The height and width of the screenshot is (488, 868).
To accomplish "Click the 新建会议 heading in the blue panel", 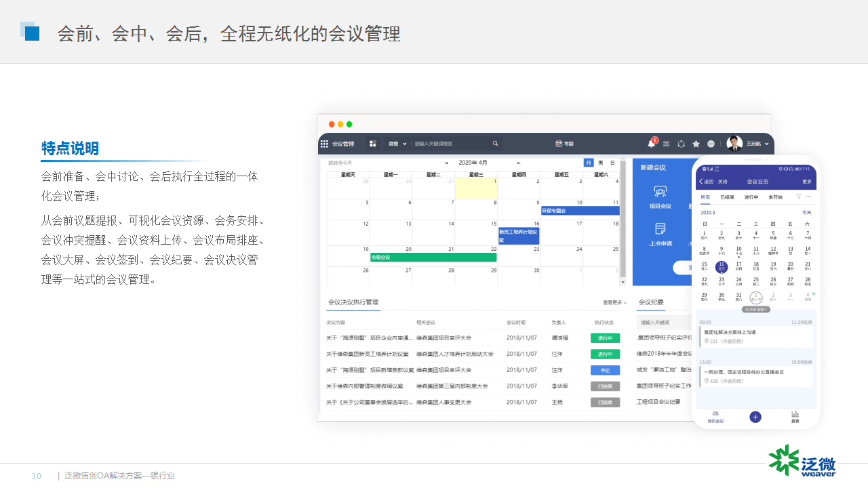I will pyautogui.click(x=653, y=167).
